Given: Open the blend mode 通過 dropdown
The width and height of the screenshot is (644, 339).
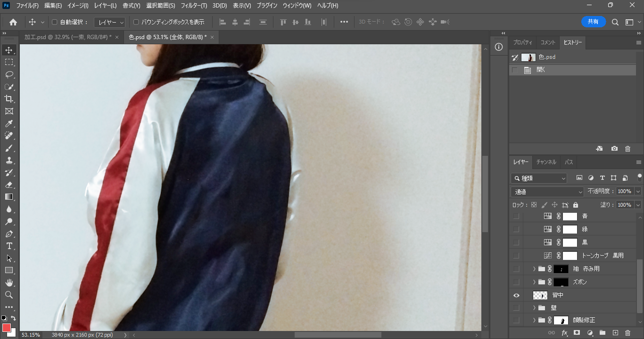Looking at the screenshot, I should (547, 192).
